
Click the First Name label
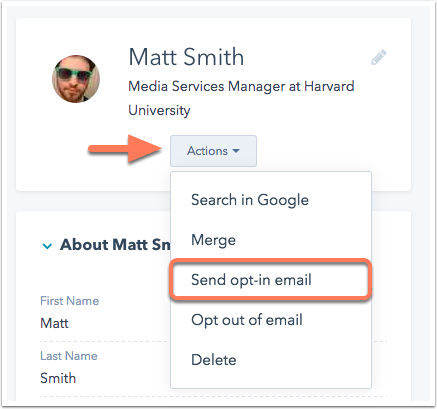pos(70,301)
